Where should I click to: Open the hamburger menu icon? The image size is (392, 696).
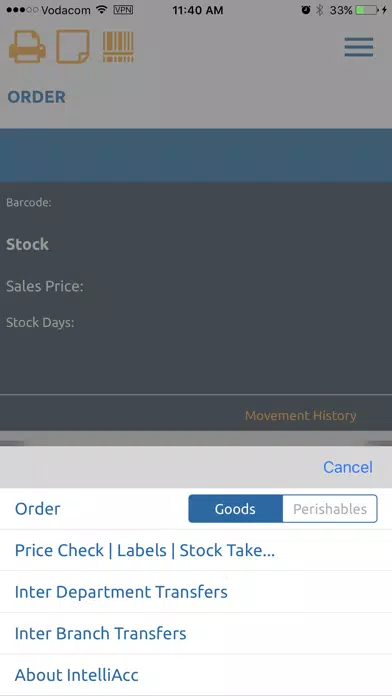point(359,47)
